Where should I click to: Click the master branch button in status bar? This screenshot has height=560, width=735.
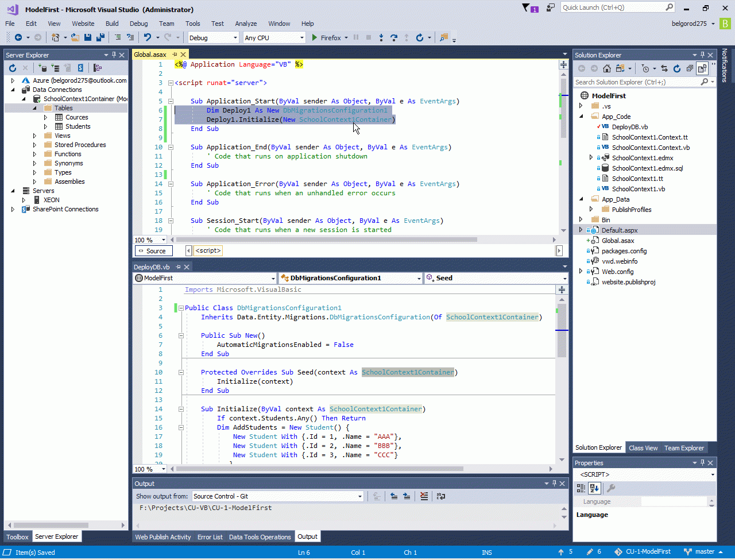coord(705,552)
